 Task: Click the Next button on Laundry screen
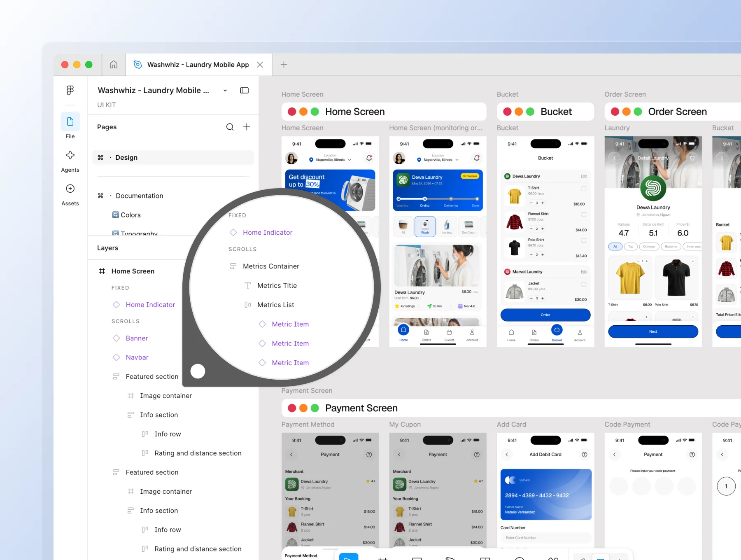[653, 331]
